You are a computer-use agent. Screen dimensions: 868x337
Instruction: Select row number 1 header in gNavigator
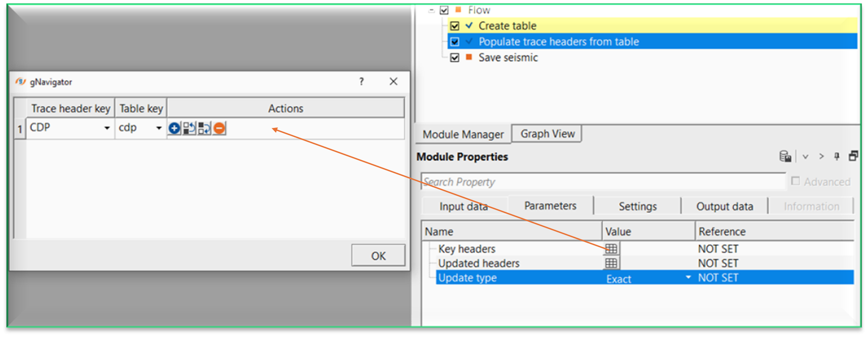pyautogui.click(x=20, y=129)
